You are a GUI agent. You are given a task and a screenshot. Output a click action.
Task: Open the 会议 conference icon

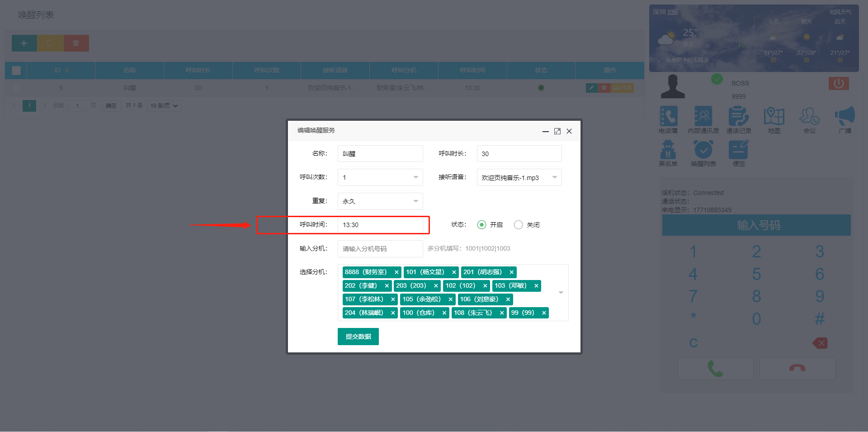[x=809, y=117]
